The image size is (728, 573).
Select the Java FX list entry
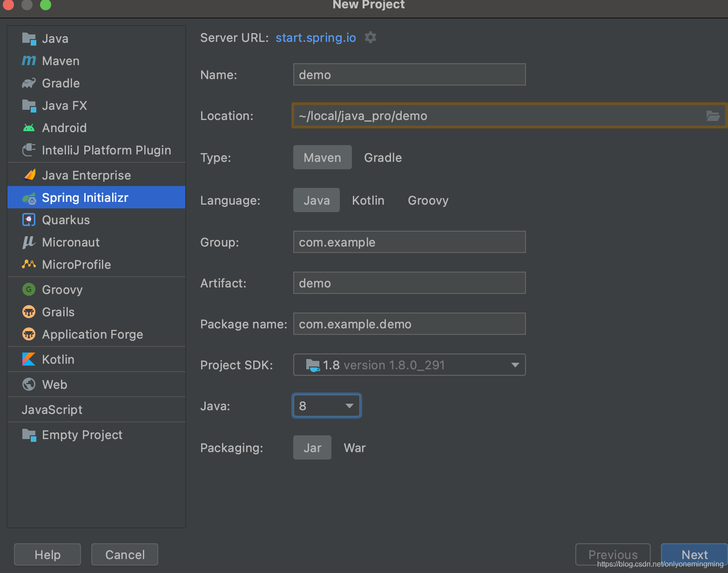96,106
